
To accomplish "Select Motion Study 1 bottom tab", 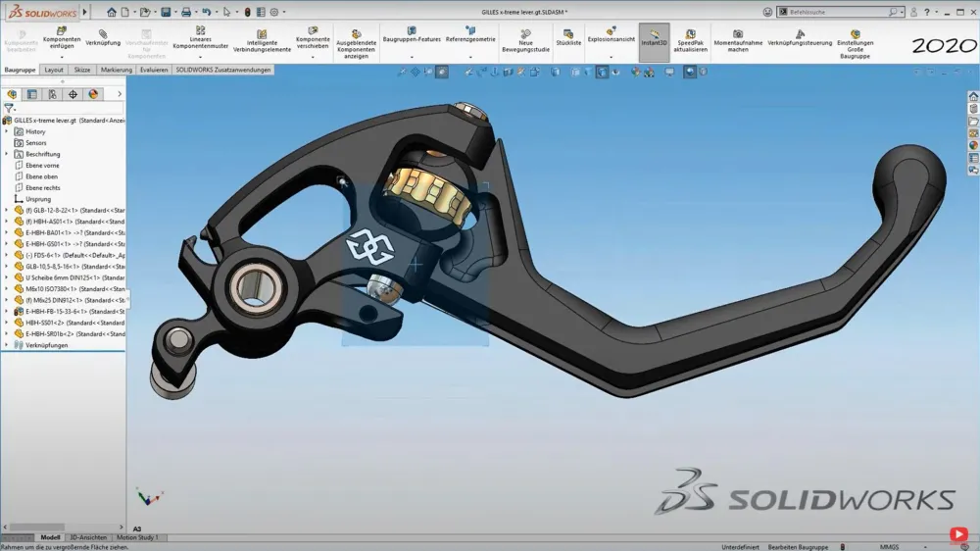I will tap(137, 538).
